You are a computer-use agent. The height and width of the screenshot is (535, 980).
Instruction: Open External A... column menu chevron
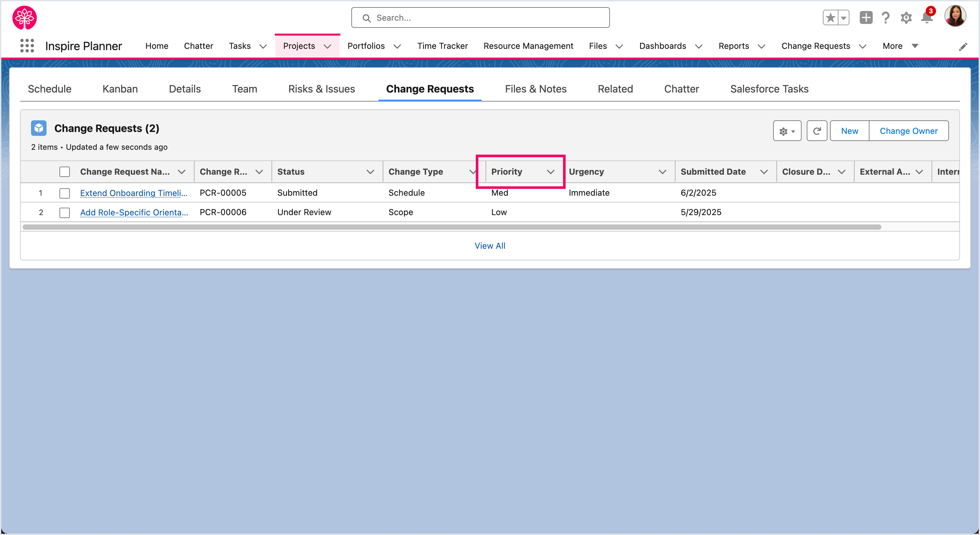click(919, 172)
